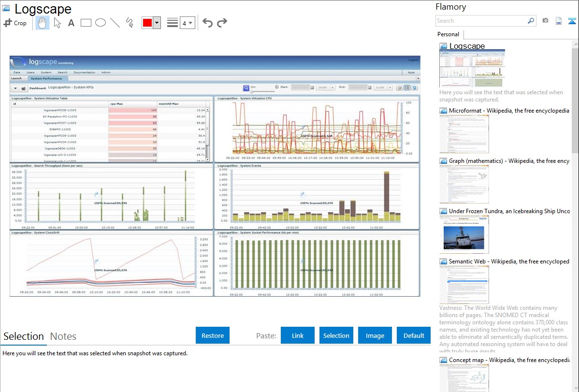579x392 pixels.
Task: Open the Semantic Web snapshot thumbnail
Action: tap(464, 284)
